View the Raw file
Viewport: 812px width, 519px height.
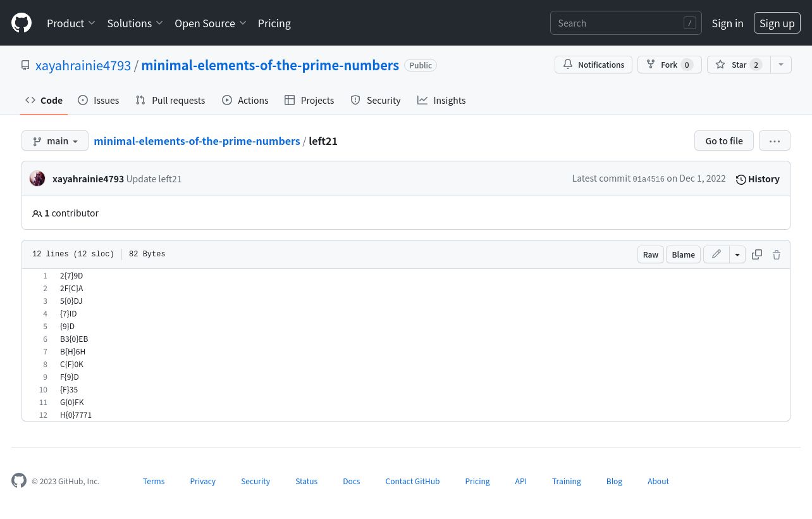[651, 254]
